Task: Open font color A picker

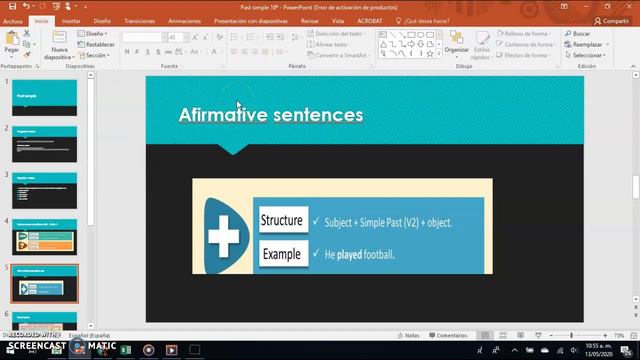Action: click(x=213, y=52)
